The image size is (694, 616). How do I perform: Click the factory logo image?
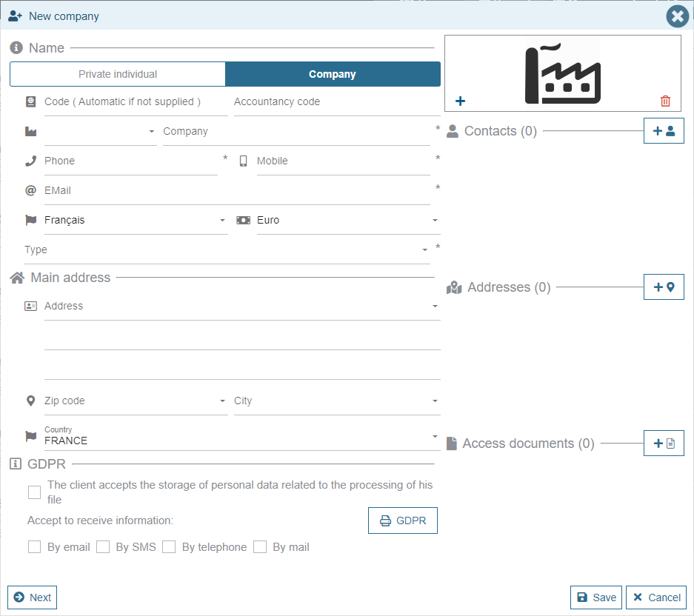[562, 76]
